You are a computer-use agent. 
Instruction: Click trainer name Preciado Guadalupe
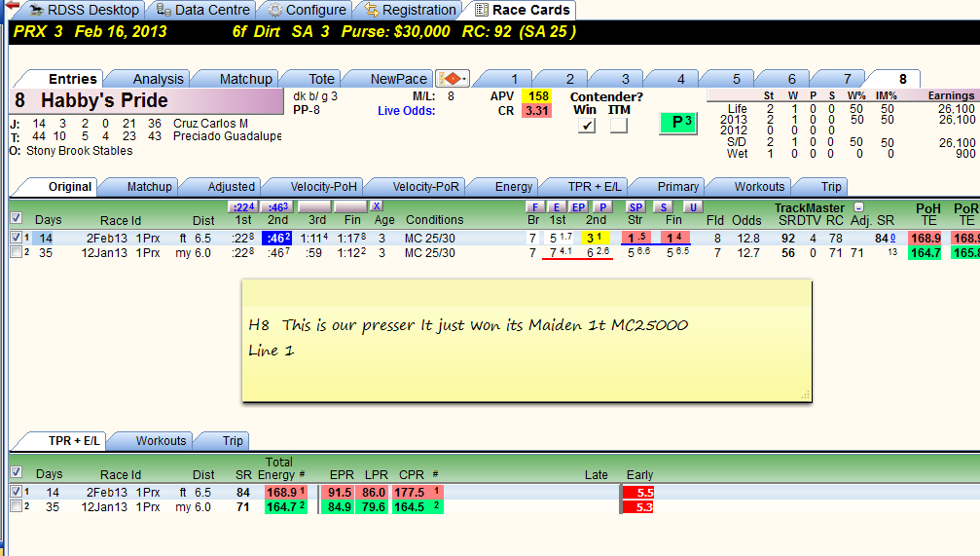pyautogui.click(x=228, y=135)
